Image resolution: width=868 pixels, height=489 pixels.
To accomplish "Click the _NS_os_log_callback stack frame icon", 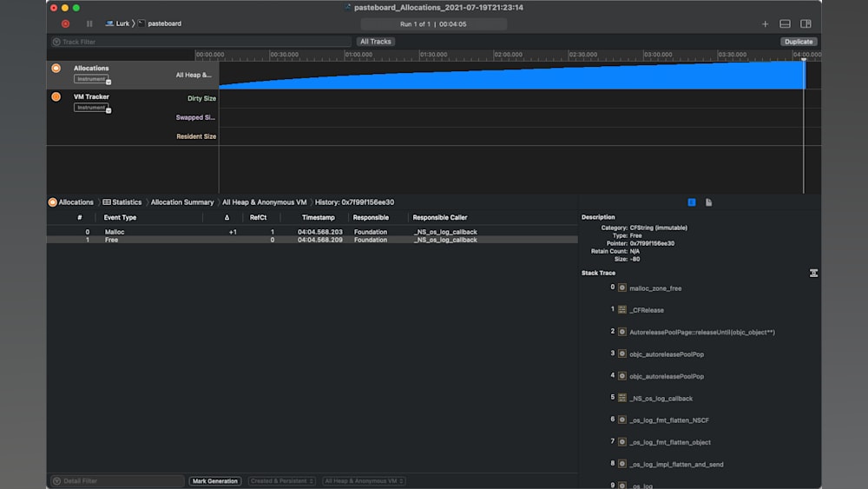I will pos(622,398).
